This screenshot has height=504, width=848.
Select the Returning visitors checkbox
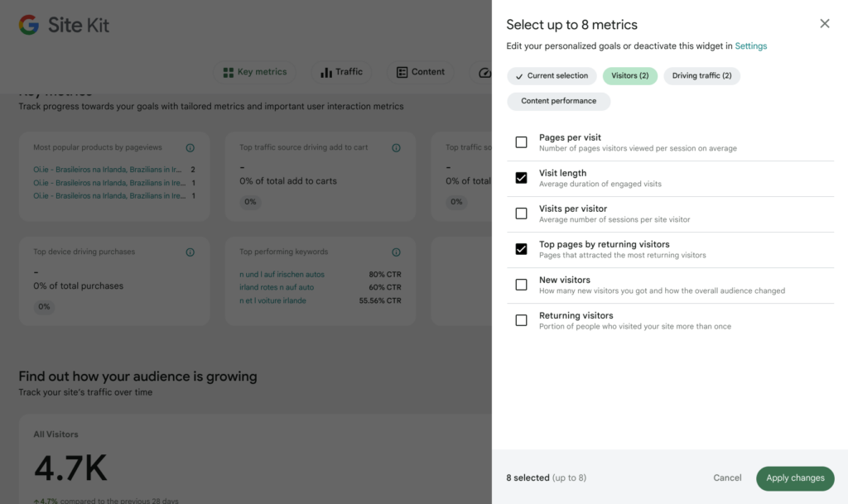point(522,320)
